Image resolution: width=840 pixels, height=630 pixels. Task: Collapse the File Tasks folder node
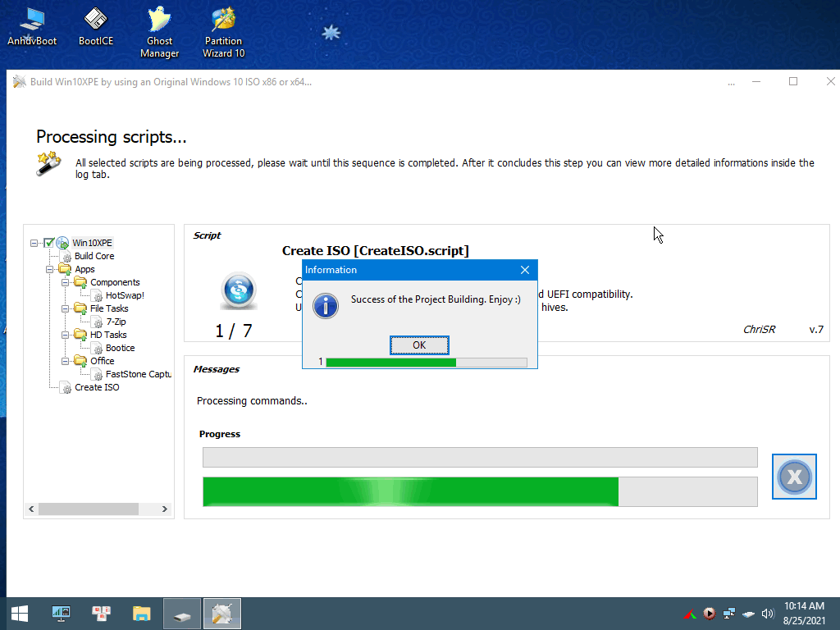[x=66, y=308]
